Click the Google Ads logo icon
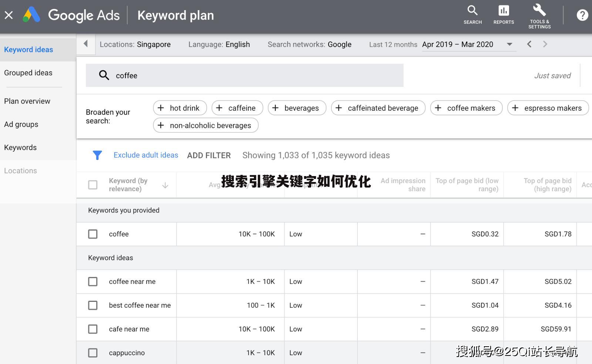The height and width of the screenshot is (364, 592). tap(31, 15)
